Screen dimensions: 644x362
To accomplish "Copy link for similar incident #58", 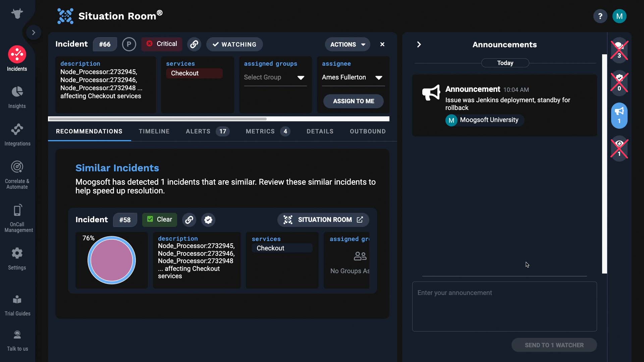I will click(189, 220).
